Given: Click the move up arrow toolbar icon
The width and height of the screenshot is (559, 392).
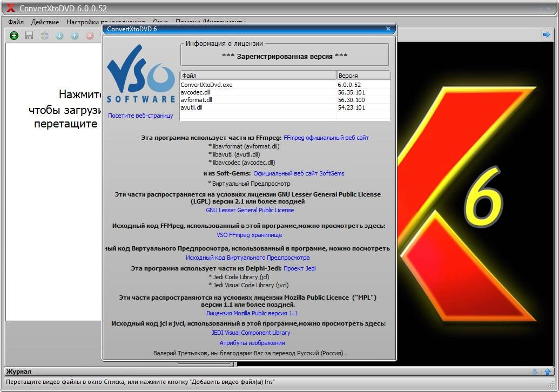Looking at the screenshot, I should point(75,36).
